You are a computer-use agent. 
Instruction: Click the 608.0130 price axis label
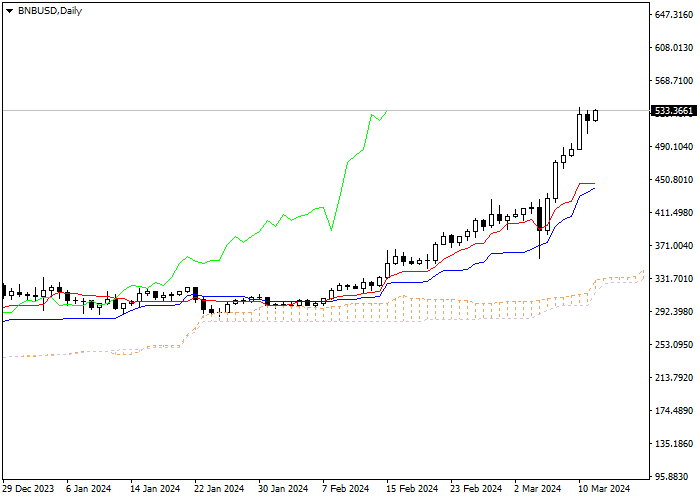coord(674,48)
